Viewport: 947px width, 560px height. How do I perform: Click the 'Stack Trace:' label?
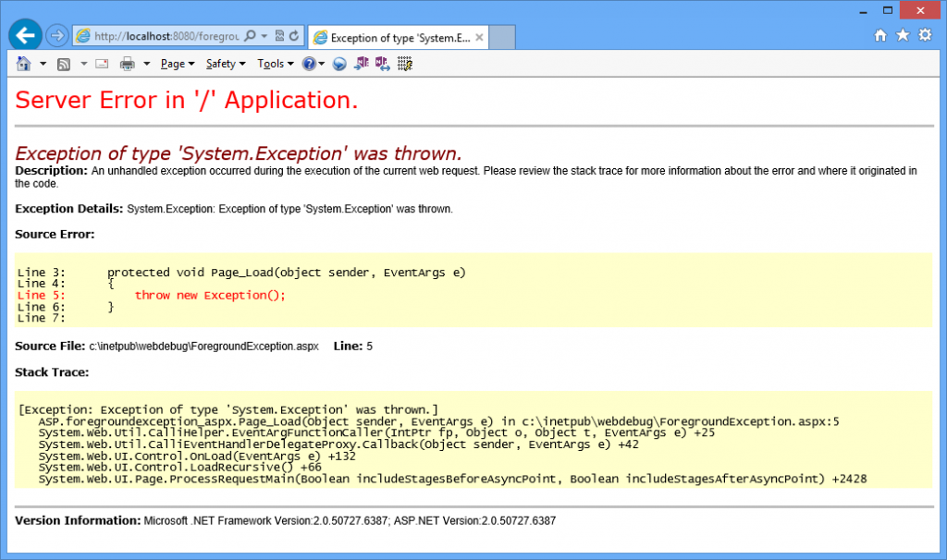point(52,372)
